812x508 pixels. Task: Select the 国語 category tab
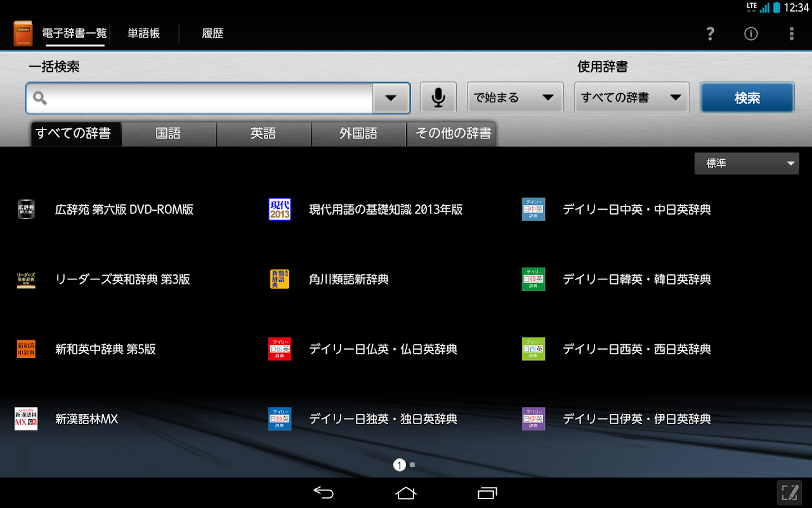[x=169, y=133]
